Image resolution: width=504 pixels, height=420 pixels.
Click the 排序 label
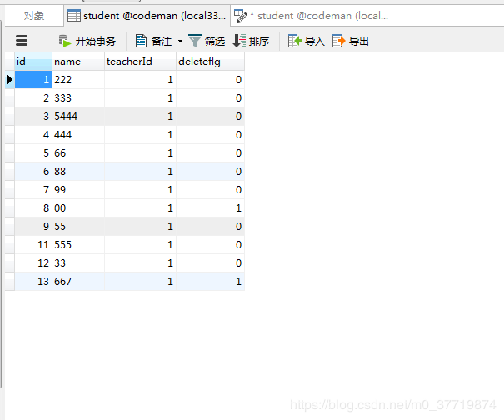(x=259, y=41)
